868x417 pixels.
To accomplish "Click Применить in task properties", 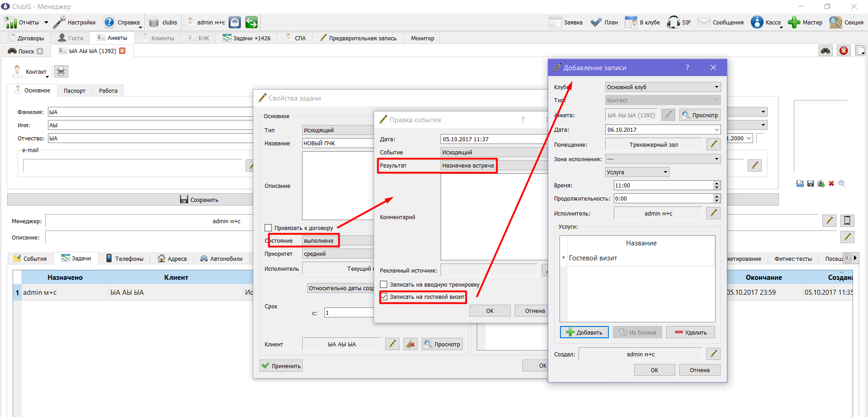I will 281,366.
